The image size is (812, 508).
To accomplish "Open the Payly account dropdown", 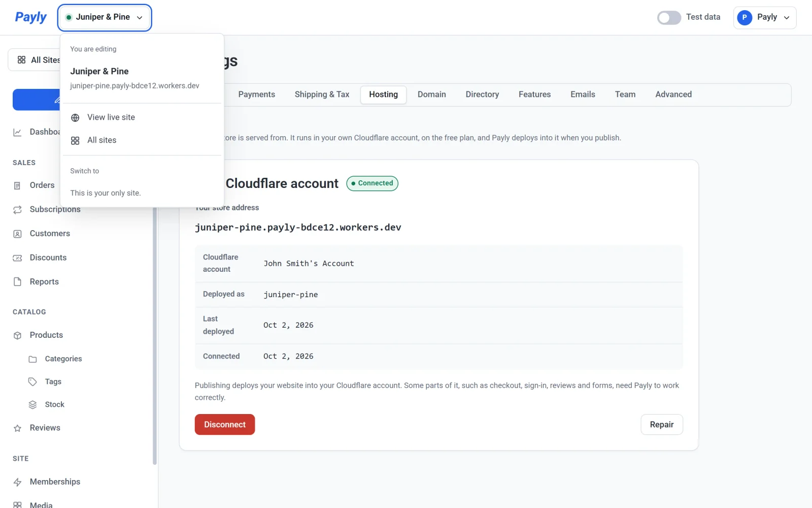I will [x=764, y=17].
